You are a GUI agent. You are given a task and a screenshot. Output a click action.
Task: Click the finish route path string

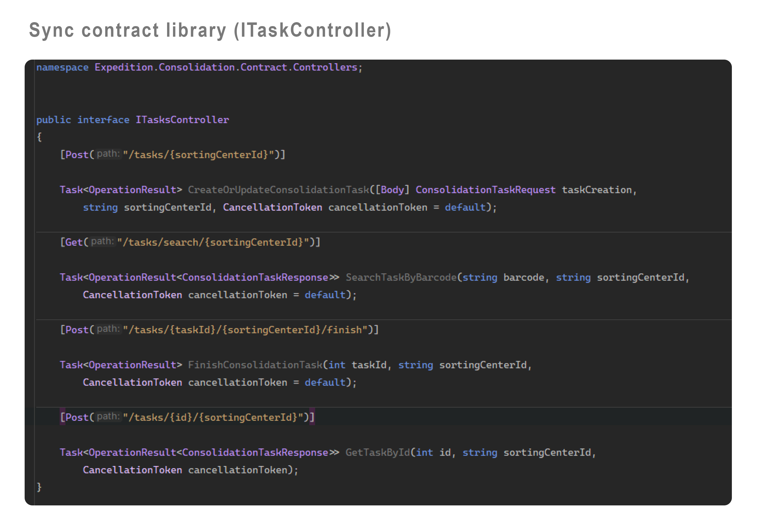(248, 330)
